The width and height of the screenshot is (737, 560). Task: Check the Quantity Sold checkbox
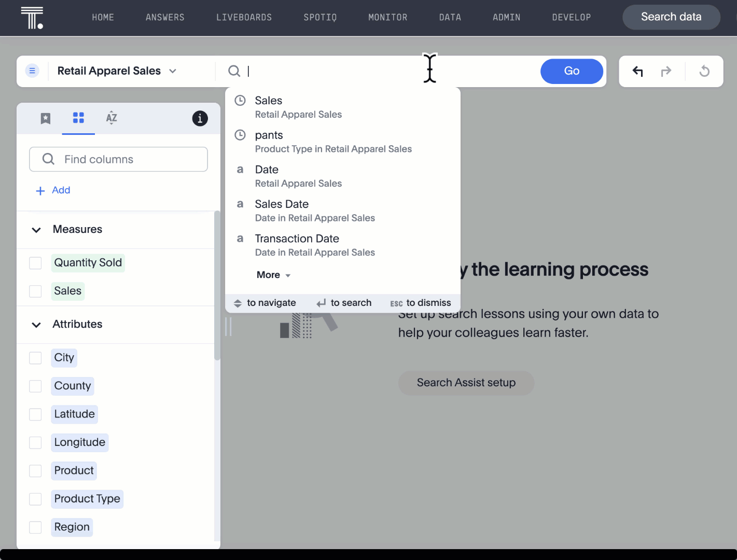[35, 263]
